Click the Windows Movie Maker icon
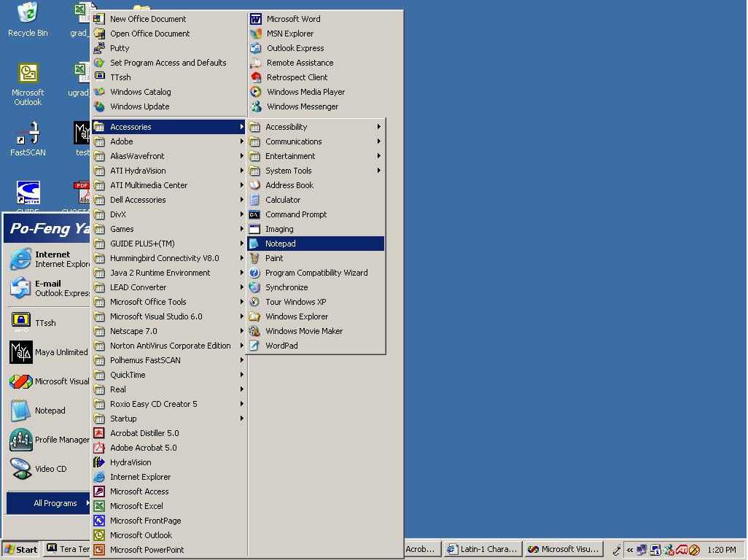The image size is (748, 560). point(254,331)
